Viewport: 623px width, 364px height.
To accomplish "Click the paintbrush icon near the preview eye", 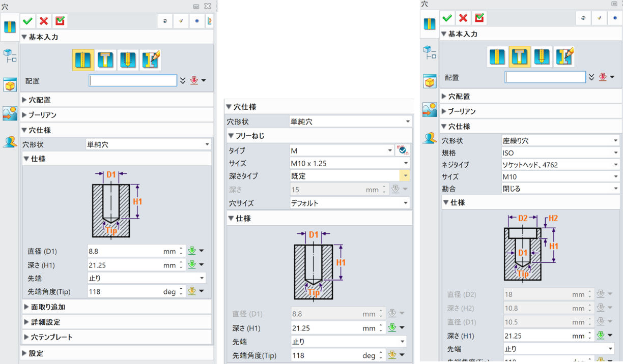I will click(181, 21).
